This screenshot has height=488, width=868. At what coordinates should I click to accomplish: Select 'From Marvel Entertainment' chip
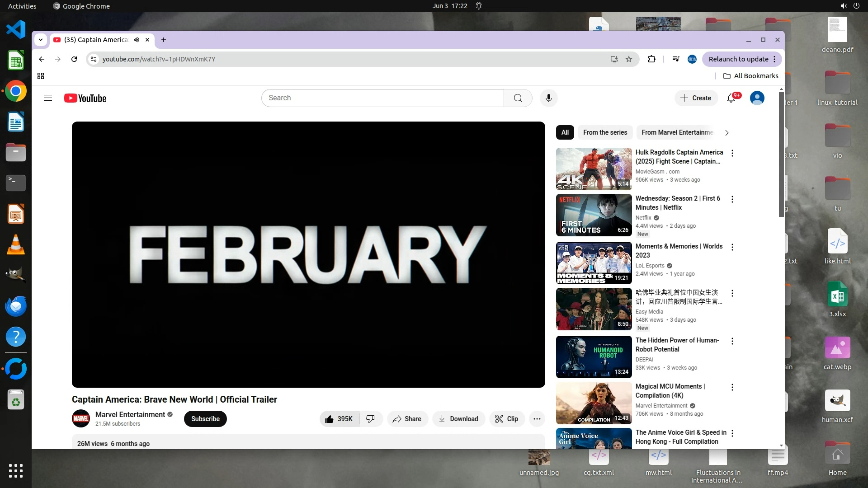(x=677, y=132)
